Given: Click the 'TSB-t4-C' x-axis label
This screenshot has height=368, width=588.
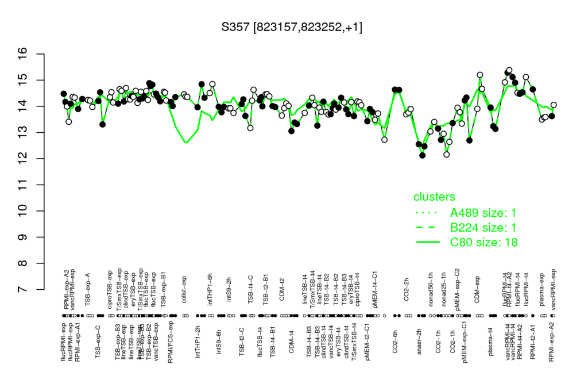Looking at the screenshot, I should coord(251,289).
